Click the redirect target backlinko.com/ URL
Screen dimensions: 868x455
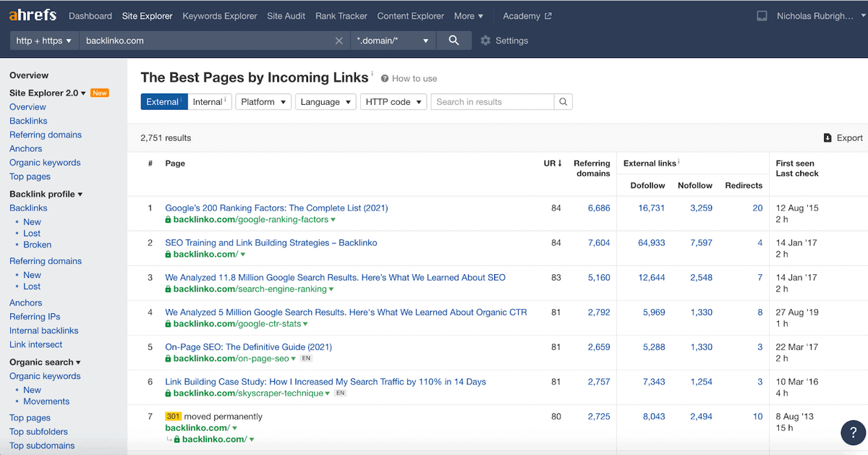213,439
